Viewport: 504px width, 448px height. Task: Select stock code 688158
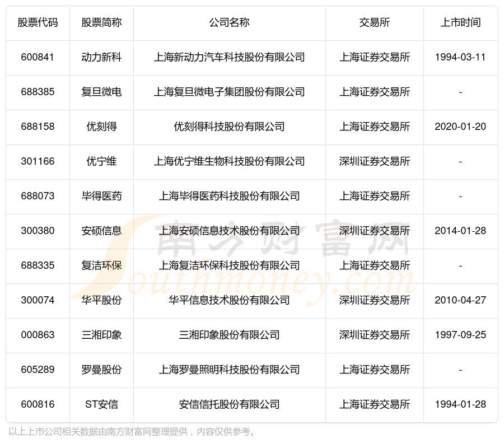coord(38,127)
